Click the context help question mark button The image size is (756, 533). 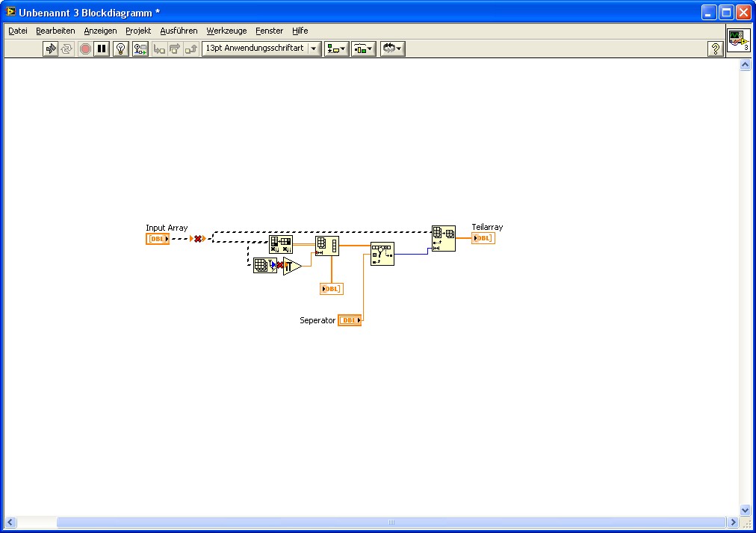point(716,49)
